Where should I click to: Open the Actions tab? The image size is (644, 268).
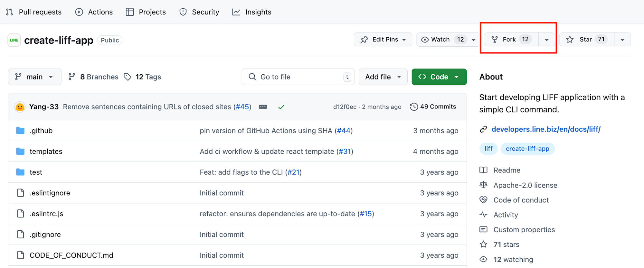[x=94, y=12]
